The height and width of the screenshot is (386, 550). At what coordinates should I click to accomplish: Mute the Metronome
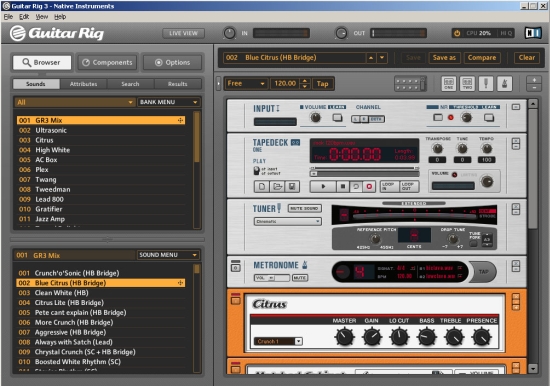click(x=300, y=278)
